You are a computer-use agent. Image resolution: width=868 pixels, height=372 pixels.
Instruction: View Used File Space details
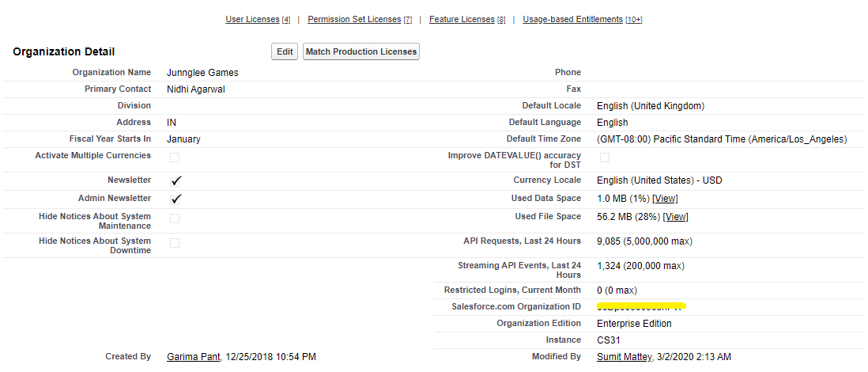(675, 217)
